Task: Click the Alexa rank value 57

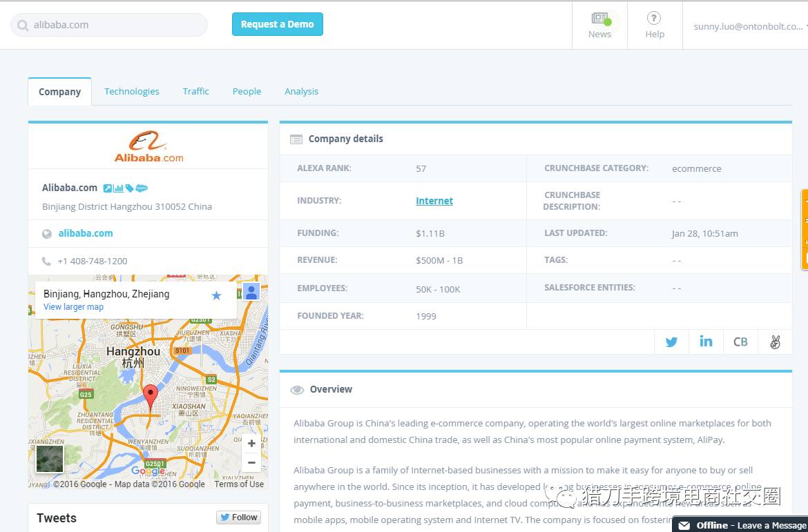Action: pyautogui.click(x=421, y=169)
